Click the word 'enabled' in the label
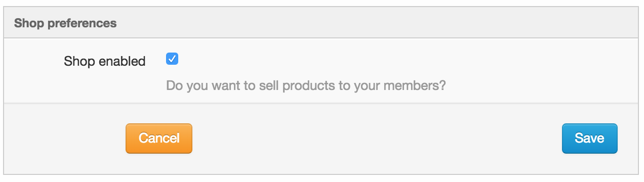This screenshot has height=182, width=644. [x=122, y=61]
